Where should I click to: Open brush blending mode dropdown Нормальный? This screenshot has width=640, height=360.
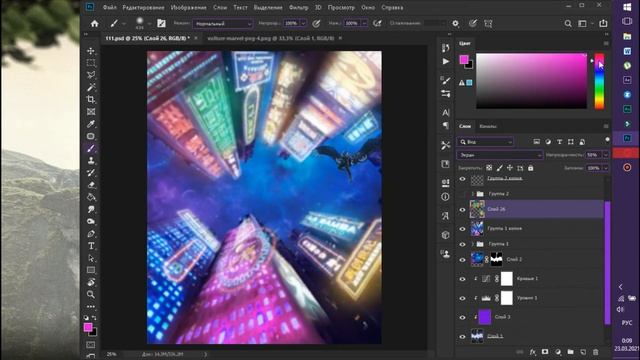tap(223, 24)
